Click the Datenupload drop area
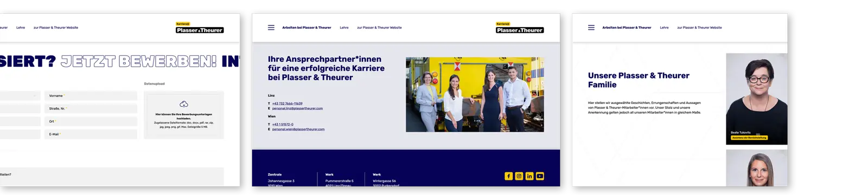The height and width of the screenshot is (195, 868). tap(184, 115)
